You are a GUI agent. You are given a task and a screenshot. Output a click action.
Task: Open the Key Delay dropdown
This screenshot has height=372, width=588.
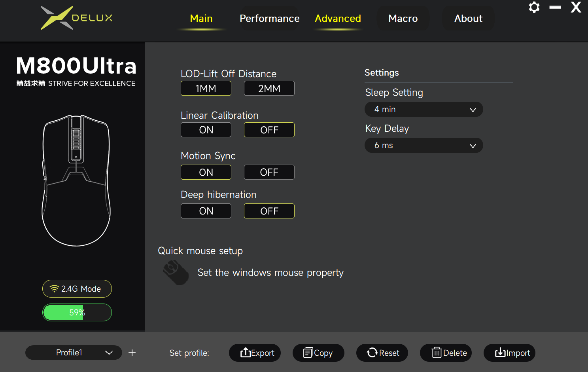424,145
